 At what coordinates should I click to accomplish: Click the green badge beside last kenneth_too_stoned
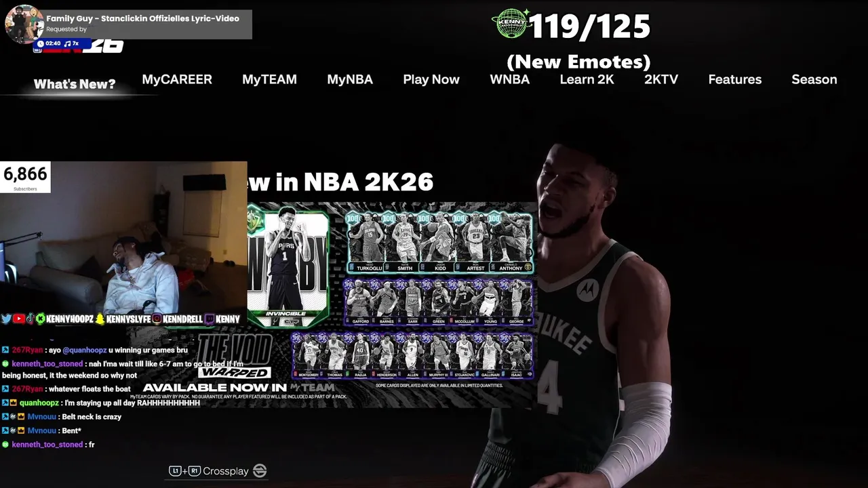(5, 445)
